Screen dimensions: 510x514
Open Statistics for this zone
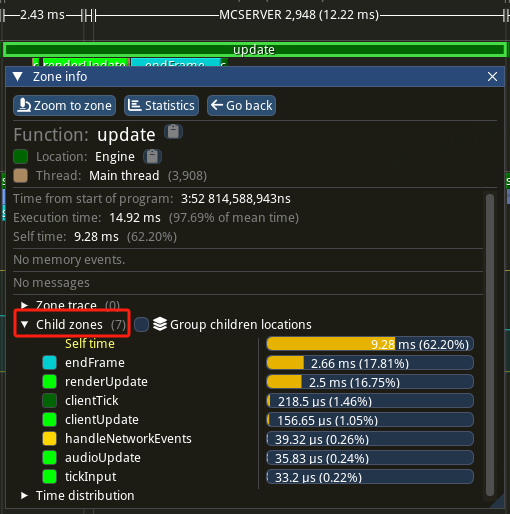[161, 106]
